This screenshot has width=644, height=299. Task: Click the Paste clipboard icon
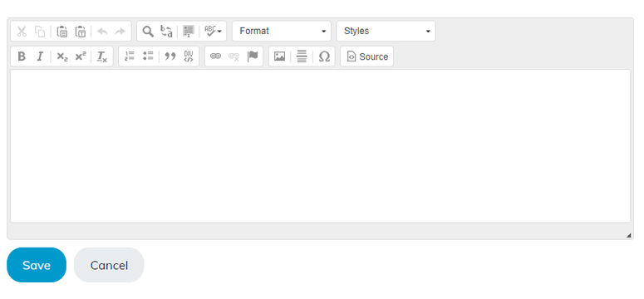(x=62, y=32)
